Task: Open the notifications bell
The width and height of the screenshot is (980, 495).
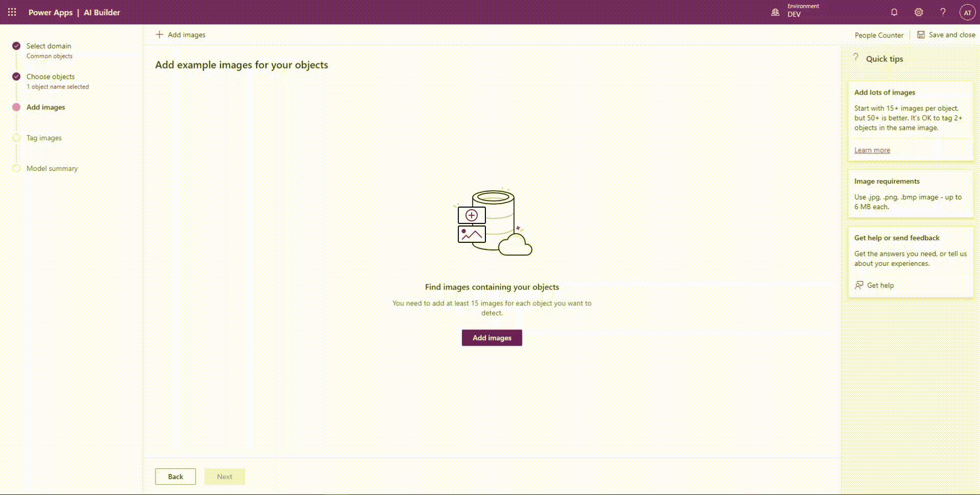Action: click(x=894, y=12)
